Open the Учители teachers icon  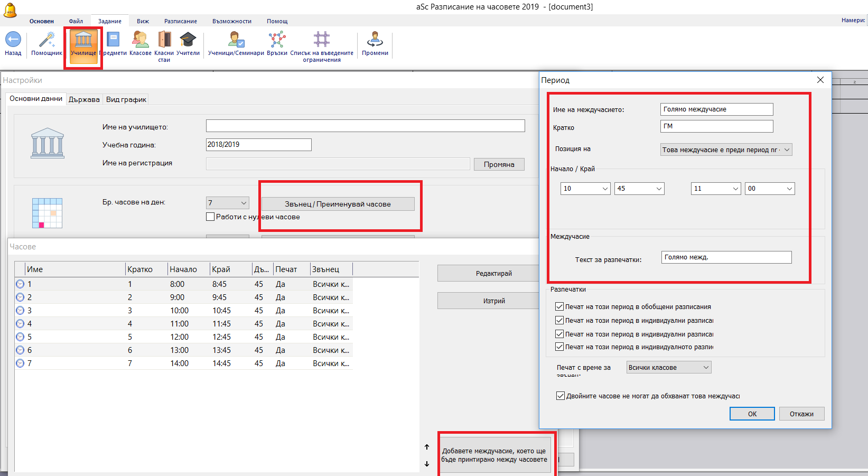coord(188,40)
